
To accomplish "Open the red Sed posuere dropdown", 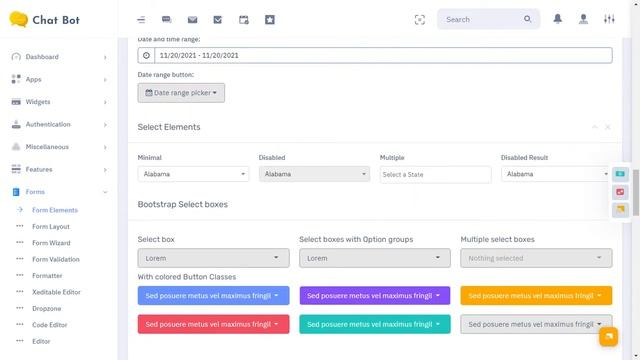I will [213, 324].
